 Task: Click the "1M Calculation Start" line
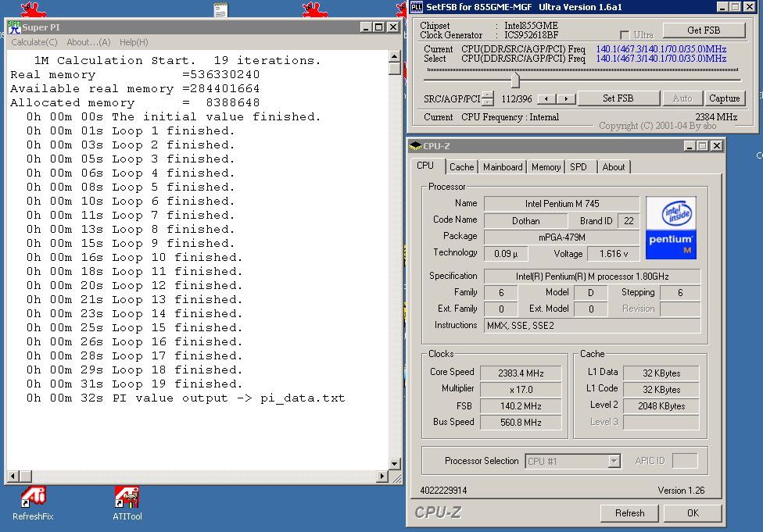pos(177,61)
